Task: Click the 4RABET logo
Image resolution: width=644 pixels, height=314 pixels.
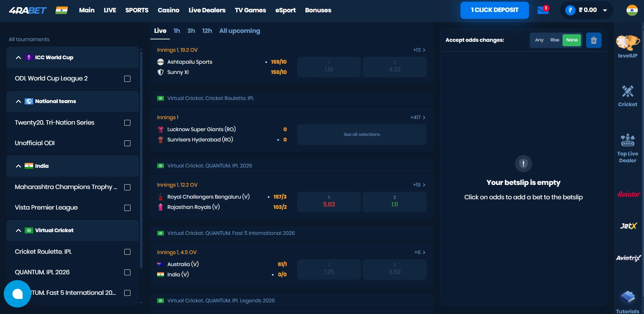Action: pos(28,10)
